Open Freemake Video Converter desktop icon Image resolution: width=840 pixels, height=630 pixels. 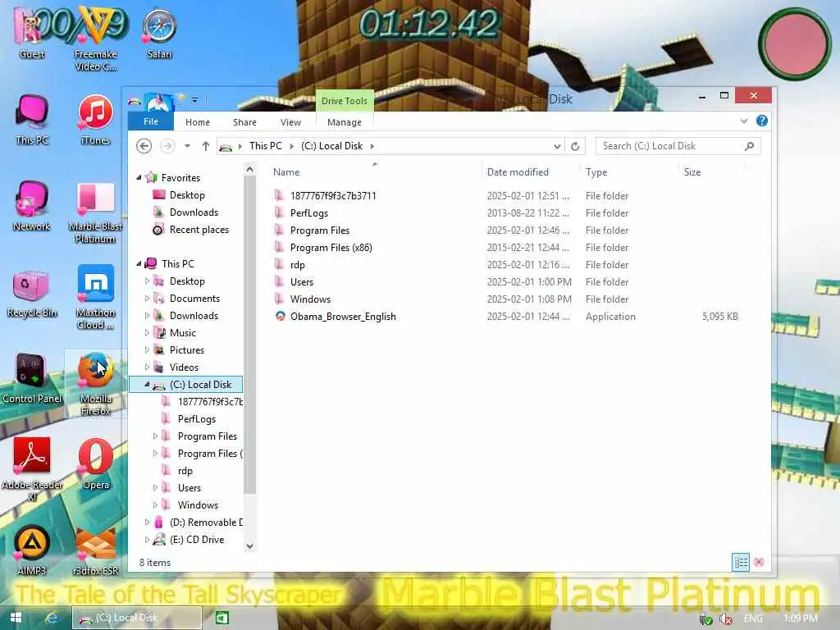pos(95,39)
